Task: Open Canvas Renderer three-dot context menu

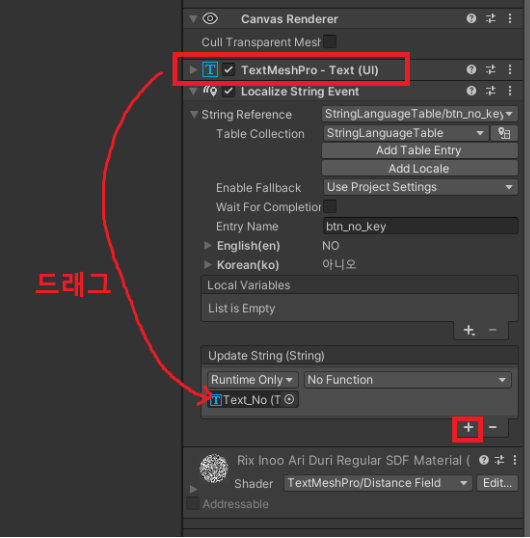Action: tap(510, 18)
